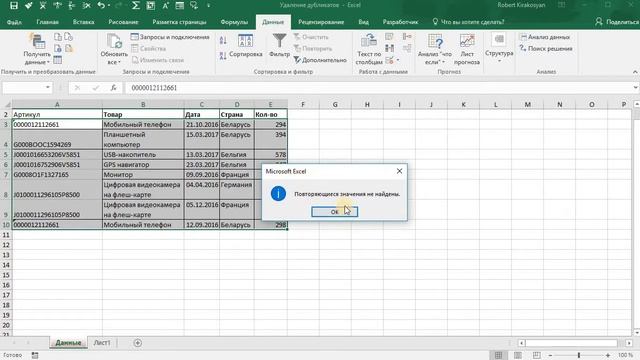
Task: Open the Файл tab
Action: 14,22
